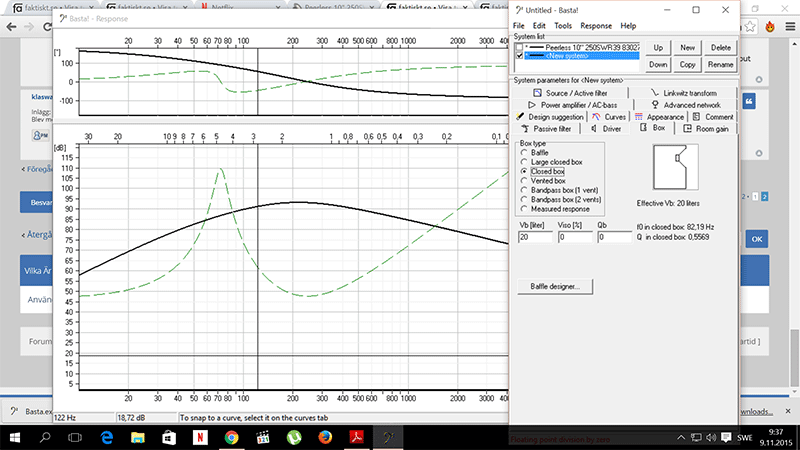
Task: Click the Baffle designer button
Action: (555, 287)
